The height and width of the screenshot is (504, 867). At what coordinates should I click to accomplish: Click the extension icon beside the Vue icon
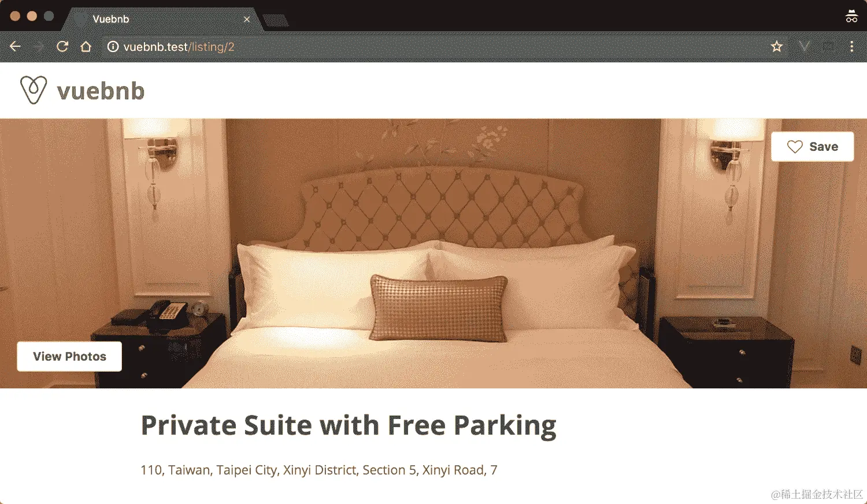click(828, 46)
